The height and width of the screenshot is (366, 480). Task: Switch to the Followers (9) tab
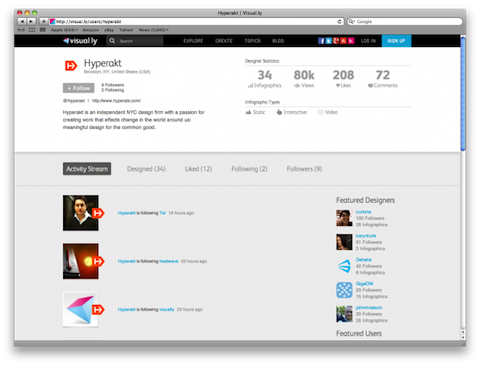[x=304, y=169]
